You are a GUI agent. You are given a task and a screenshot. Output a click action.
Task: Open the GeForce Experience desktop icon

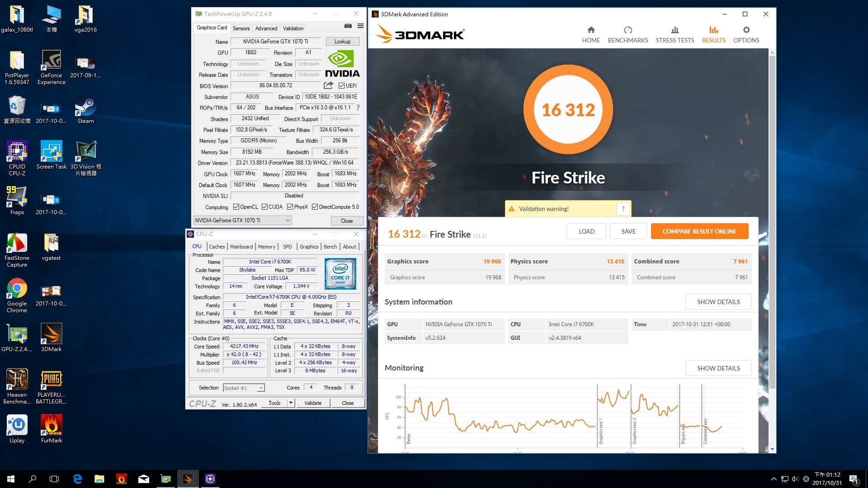pos(52,67)
